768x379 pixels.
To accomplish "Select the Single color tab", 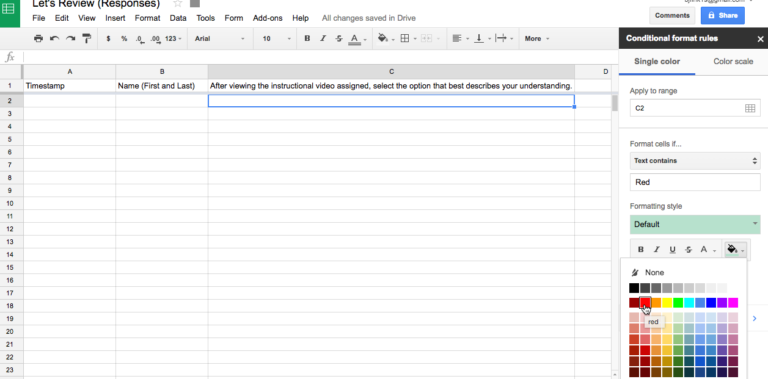I will 657,61.
